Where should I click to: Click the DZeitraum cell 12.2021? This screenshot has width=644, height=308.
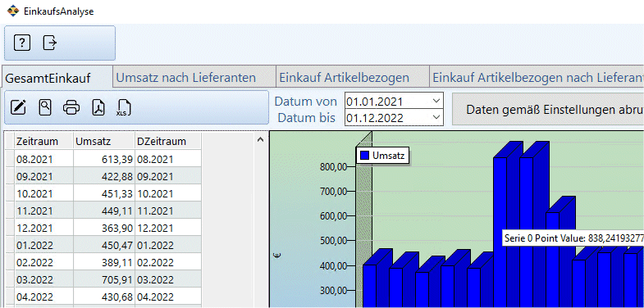[168, 228]
